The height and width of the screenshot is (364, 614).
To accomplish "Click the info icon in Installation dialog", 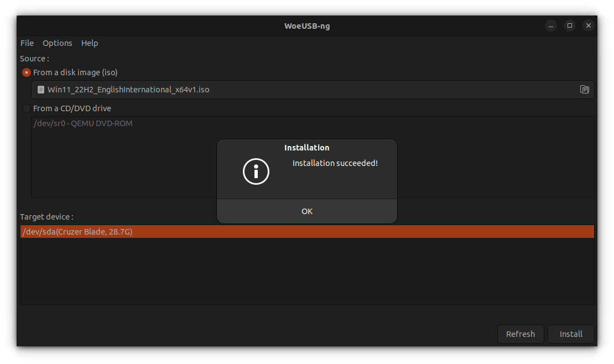I will coord(256,172).
